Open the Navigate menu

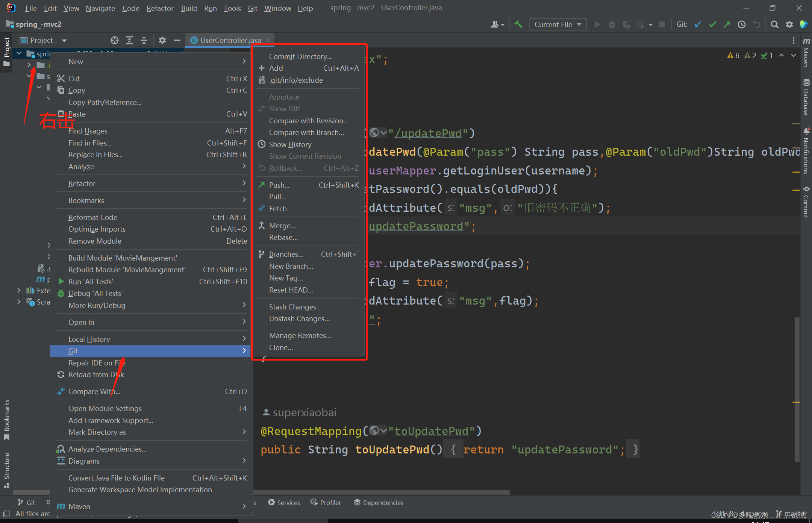(100, 8)
